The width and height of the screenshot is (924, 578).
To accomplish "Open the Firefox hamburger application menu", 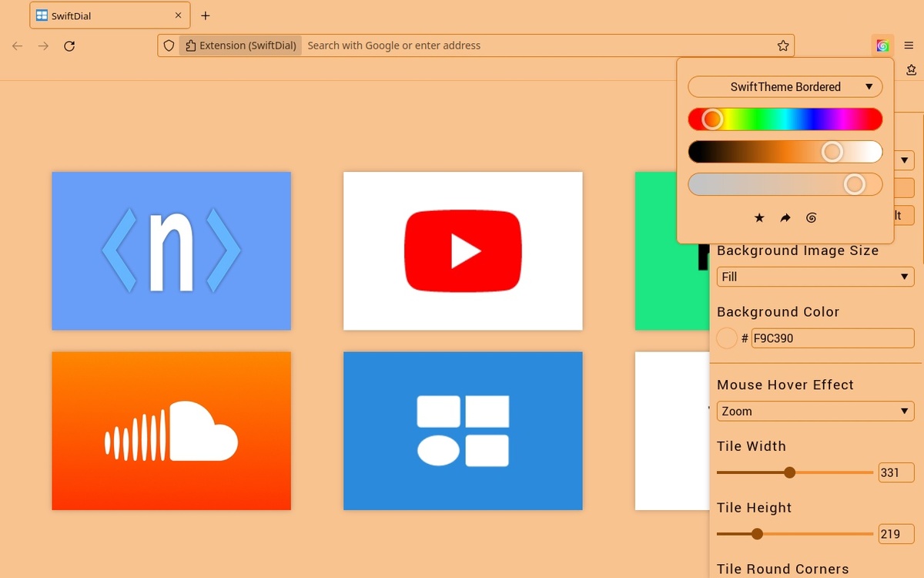I will (x=909, y=46).
